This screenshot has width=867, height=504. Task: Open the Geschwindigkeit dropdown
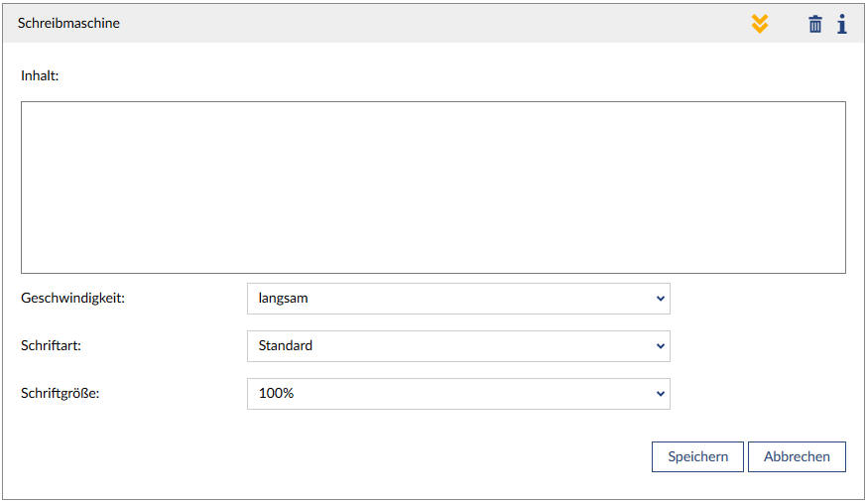point(458,299)
